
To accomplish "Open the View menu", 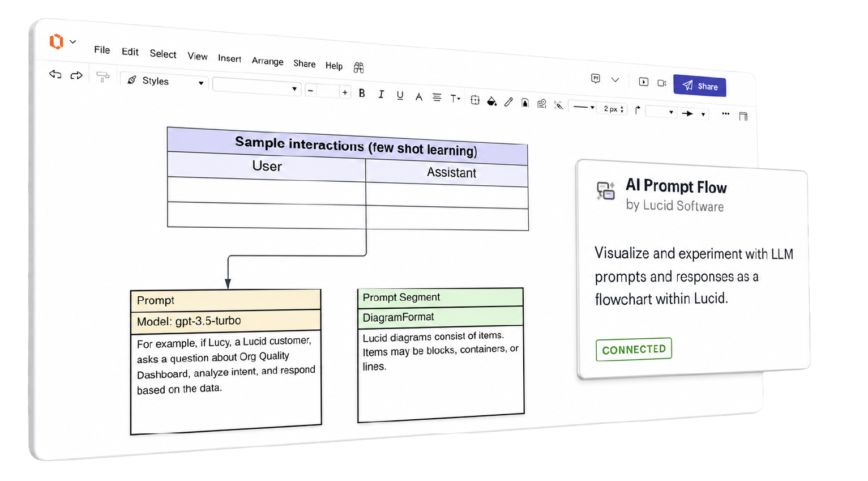I will [198, 56].
